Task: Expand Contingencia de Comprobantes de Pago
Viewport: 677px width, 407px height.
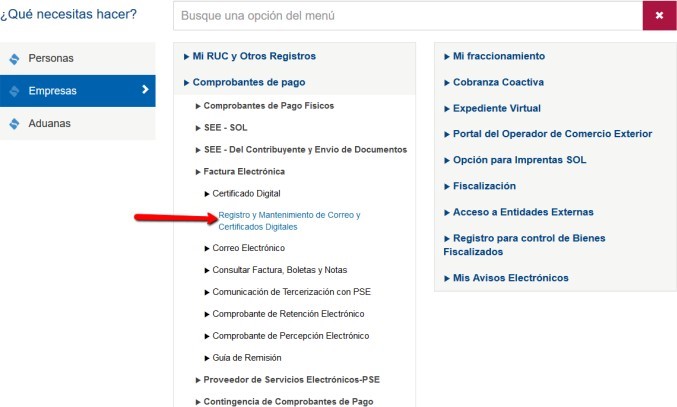Action: pos(284,402)
